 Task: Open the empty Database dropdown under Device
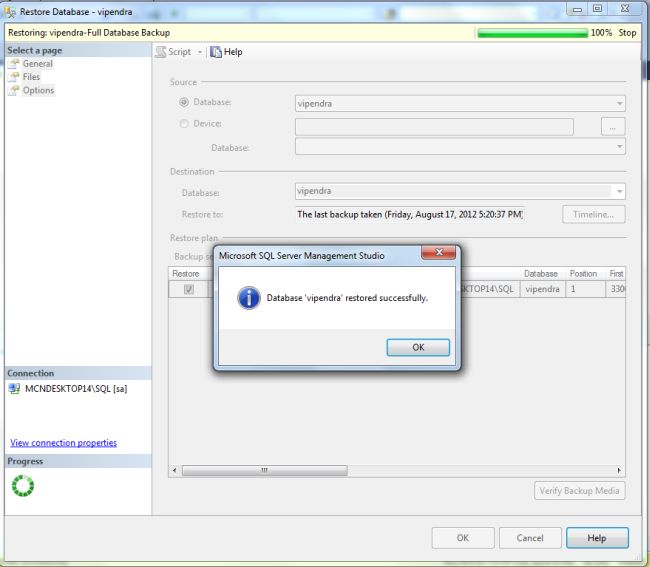(x=460, y=146)
